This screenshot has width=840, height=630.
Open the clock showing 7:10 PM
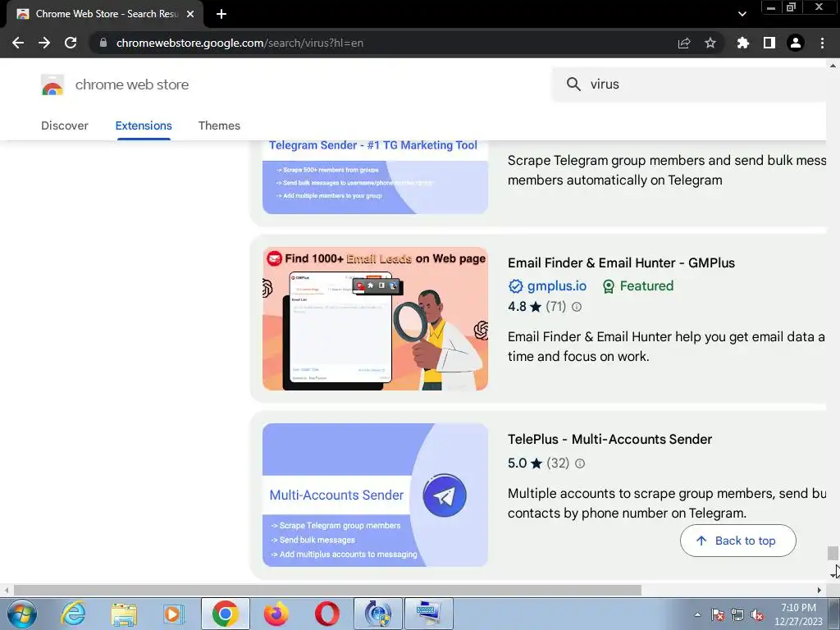pos(798,614)
